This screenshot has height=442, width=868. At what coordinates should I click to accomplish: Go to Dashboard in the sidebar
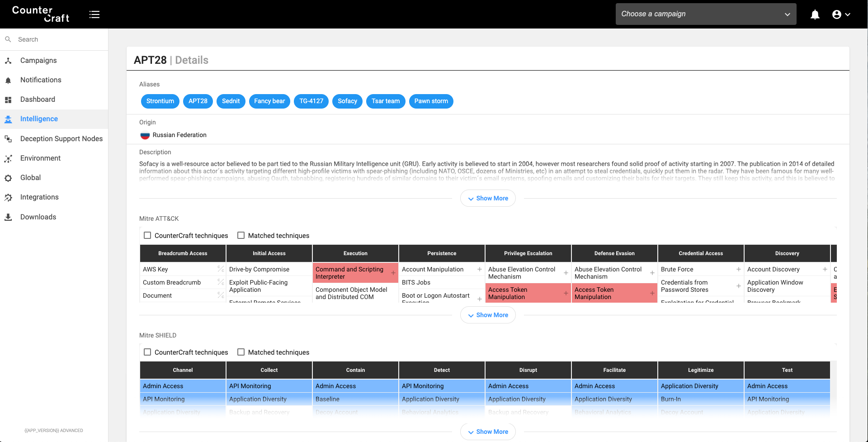pyautogui.click(x=54, y=100)
